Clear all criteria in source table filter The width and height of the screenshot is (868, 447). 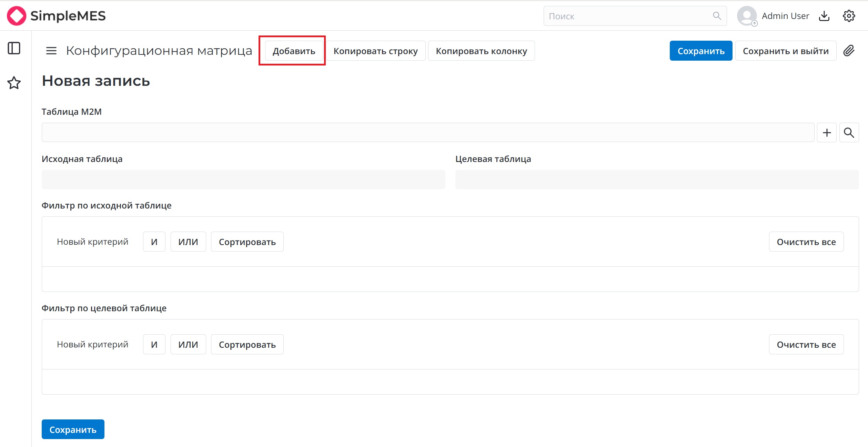[x=806, y=242]
